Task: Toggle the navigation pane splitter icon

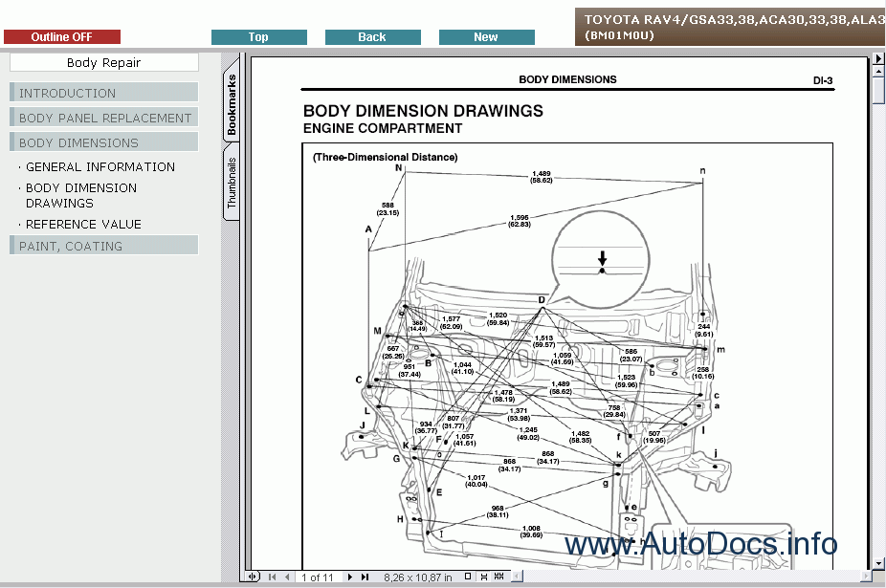Action: pos(252,577)
